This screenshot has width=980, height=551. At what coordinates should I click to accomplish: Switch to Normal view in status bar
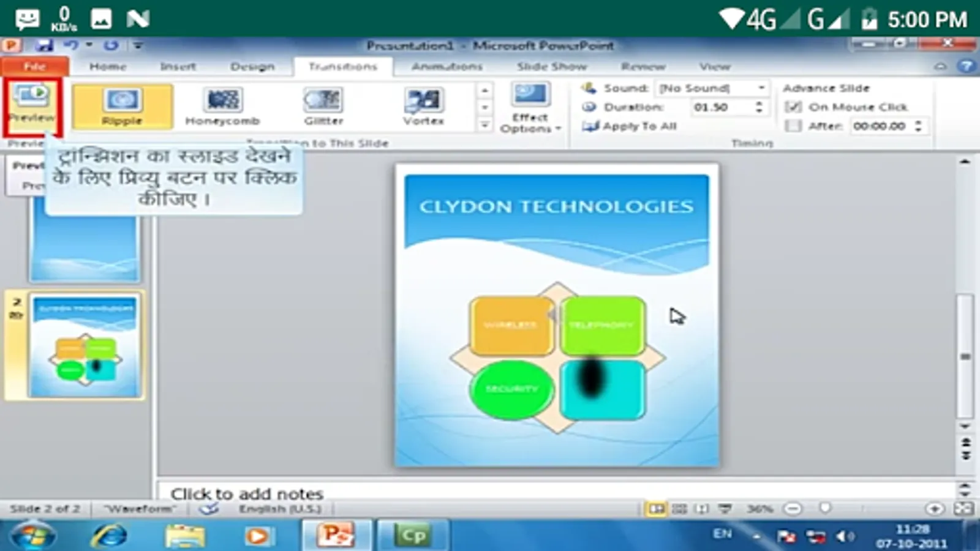pos(656,509)
